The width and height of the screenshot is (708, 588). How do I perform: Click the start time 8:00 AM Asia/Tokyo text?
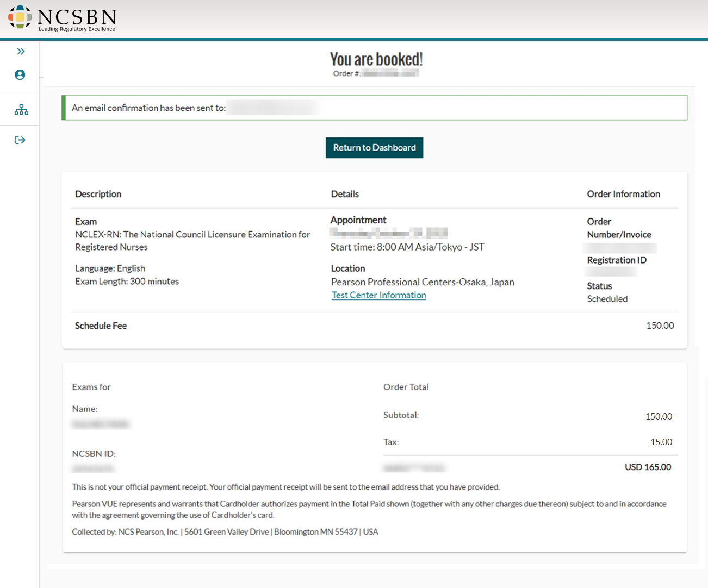pos(407,247)
